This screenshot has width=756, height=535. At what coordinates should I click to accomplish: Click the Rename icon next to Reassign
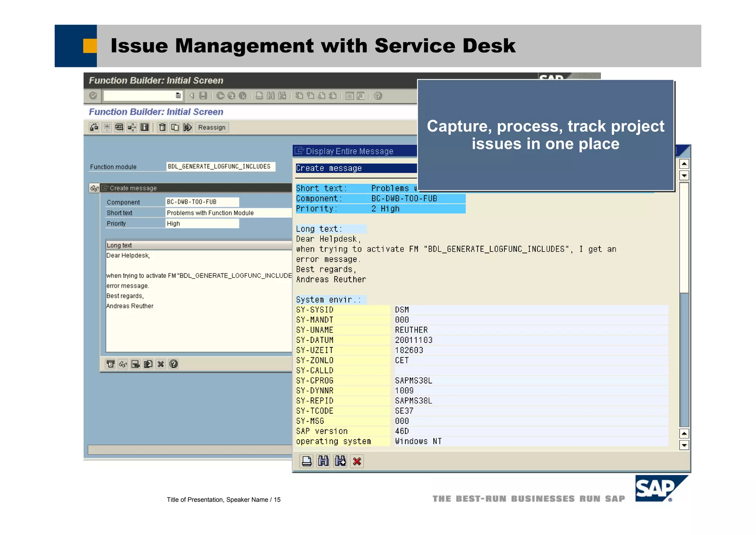tap(188, 127)
